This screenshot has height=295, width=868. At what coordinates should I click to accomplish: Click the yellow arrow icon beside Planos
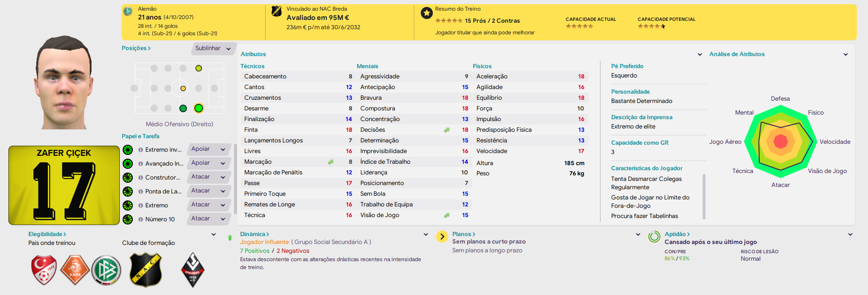click(x=442, y=237)
